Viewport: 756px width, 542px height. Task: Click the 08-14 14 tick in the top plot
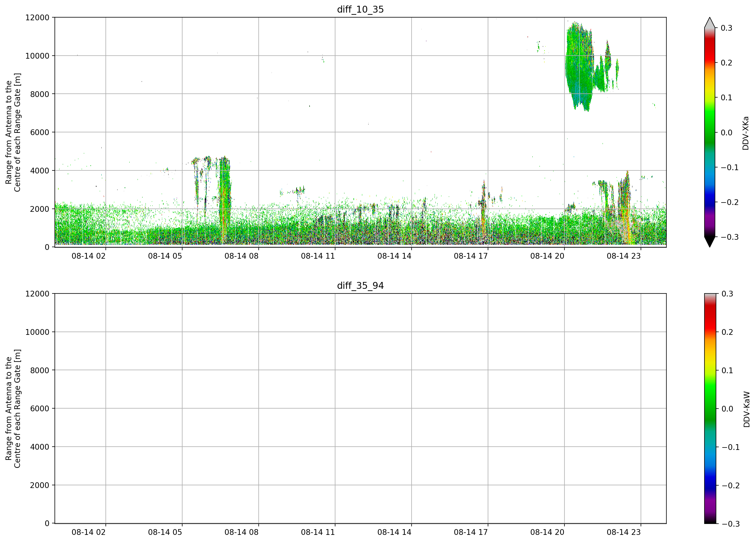click(394, 256)
